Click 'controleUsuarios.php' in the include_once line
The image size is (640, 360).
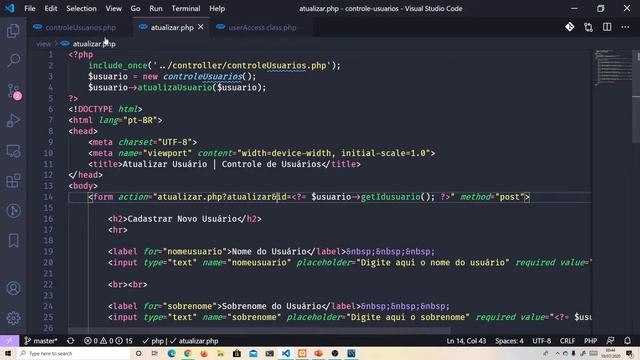pyautogui.click(x=277, y=65)
